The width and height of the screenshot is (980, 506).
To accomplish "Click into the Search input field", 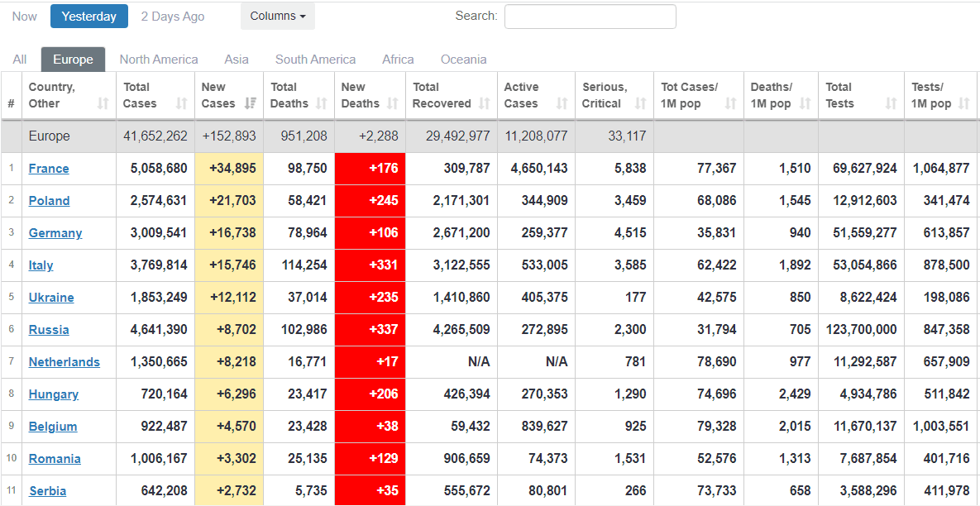I will point(590,17).
